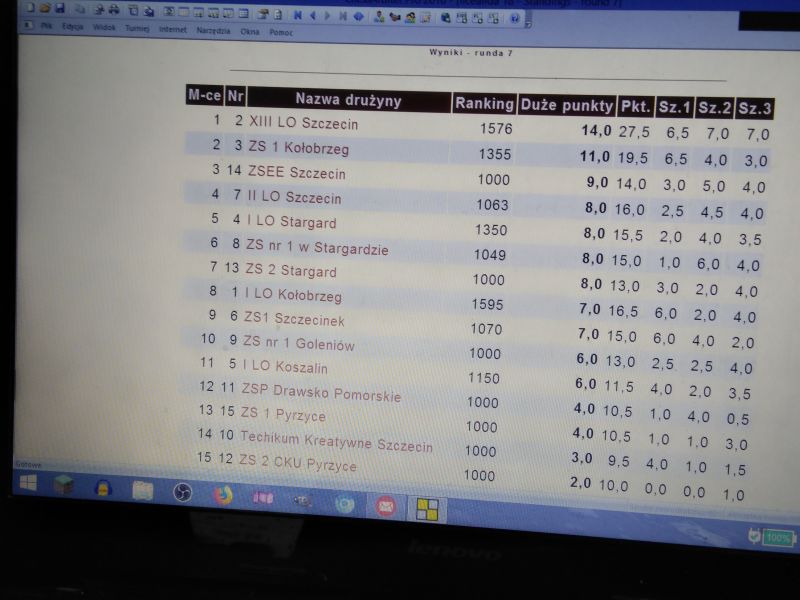This screenshot has width=800, height=600.
Task: Select team 'Techikum Kreatywne Szczecin'
Action: [x=336, y=441]
